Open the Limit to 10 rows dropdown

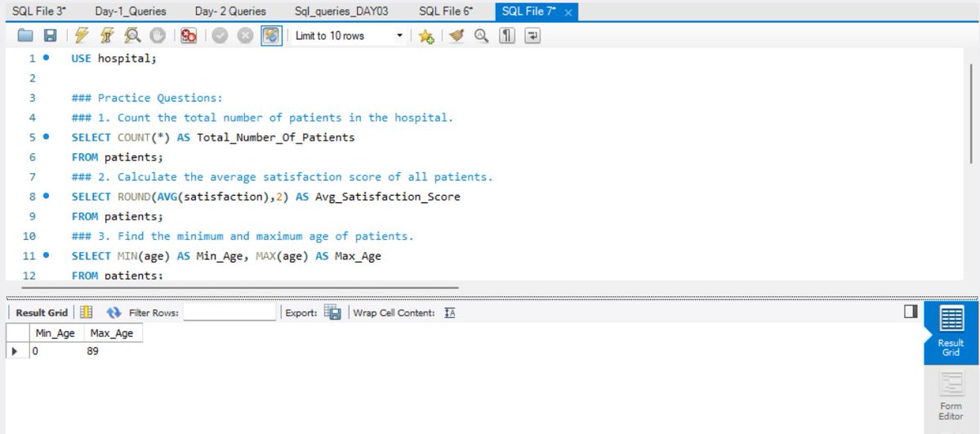pos(350,36)
